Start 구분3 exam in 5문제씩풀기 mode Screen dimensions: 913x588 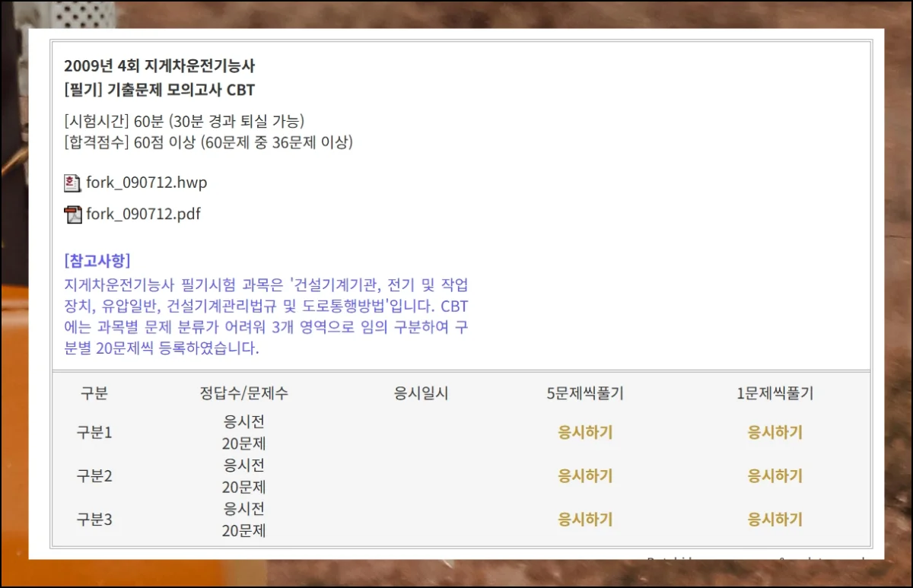585,520
